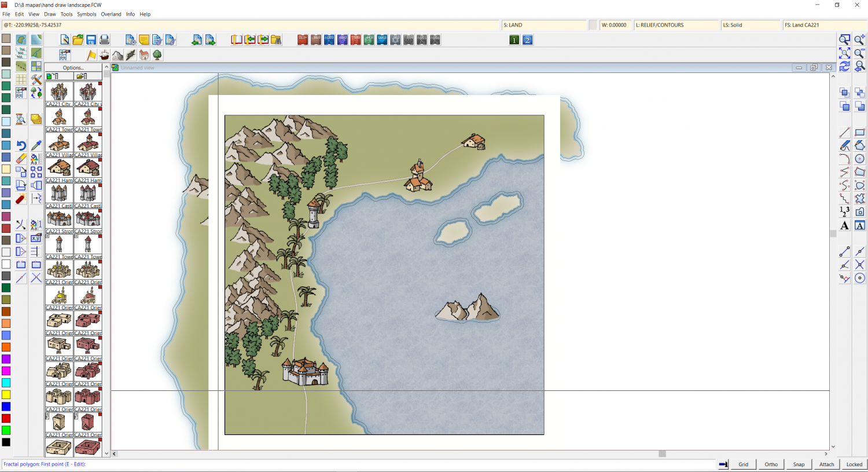This screenshot has height=472, width=868.
Task: Click the Undo arrow icon
Action: (21, 145)
